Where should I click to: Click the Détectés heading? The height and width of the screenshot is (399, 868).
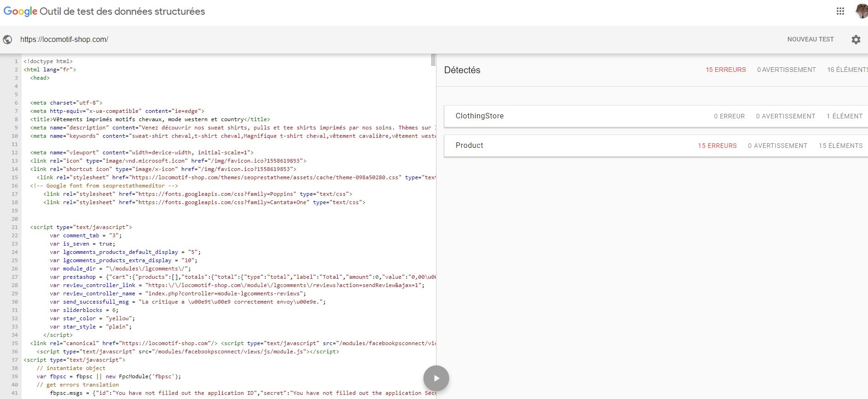462,70
